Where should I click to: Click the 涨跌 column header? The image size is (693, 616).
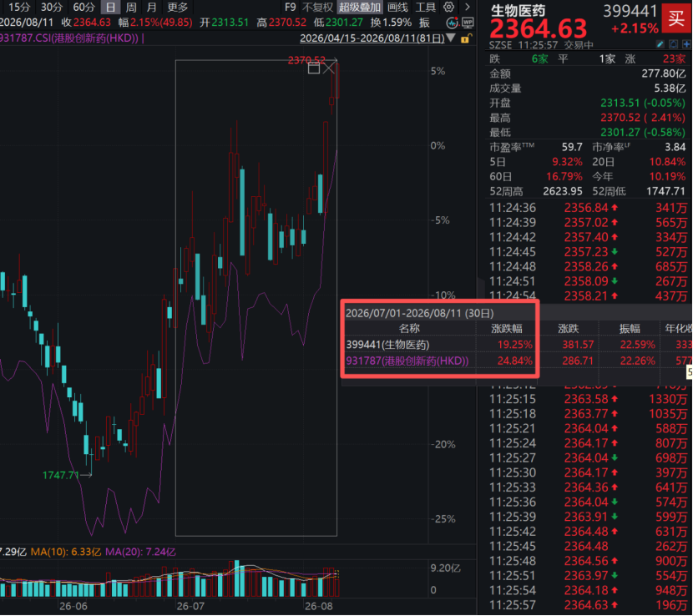coord(569,328)
